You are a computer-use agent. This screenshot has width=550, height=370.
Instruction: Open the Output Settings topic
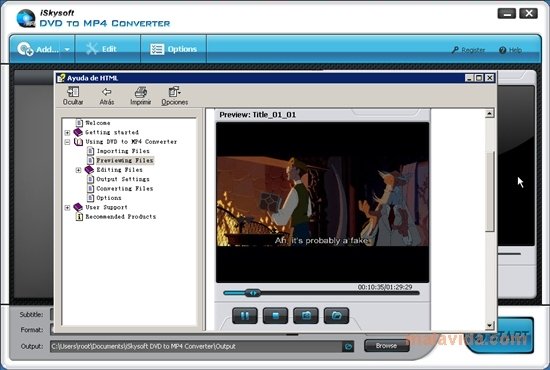coord(123,179)
